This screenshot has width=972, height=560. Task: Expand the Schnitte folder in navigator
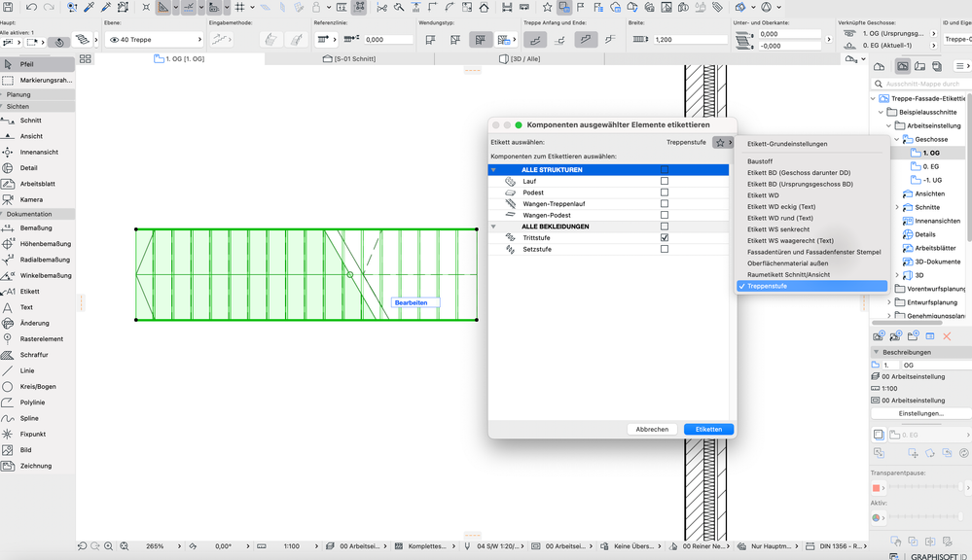[x=897, y=207]
